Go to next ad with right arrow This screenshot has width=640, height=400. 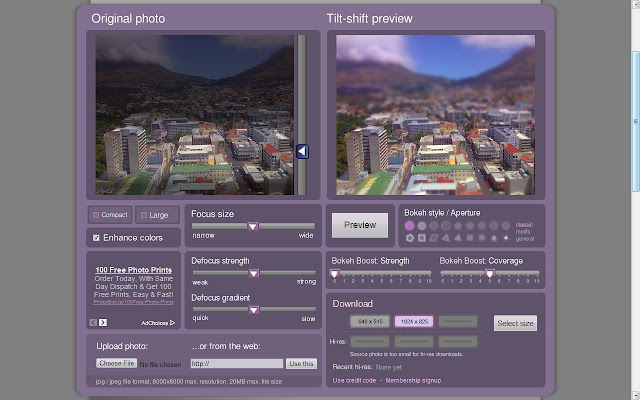coord(103,322)
